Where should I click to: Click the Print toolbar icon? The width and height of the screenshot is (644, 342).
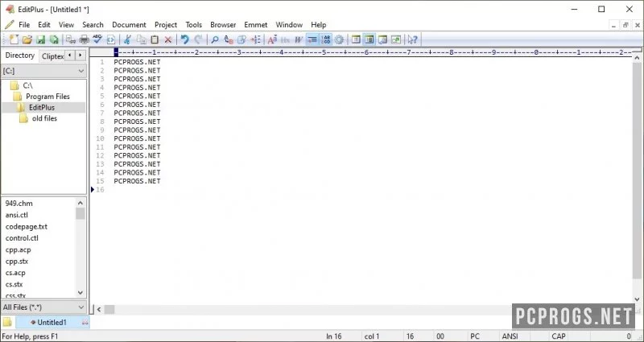pos(85,39)
